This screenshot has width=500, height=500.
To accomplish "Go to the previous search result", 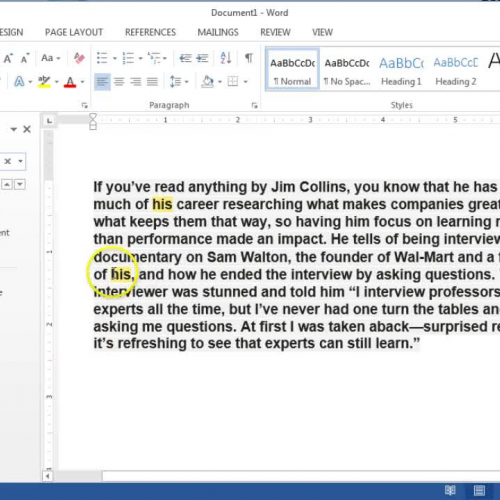I will click(x=8, y=184).
